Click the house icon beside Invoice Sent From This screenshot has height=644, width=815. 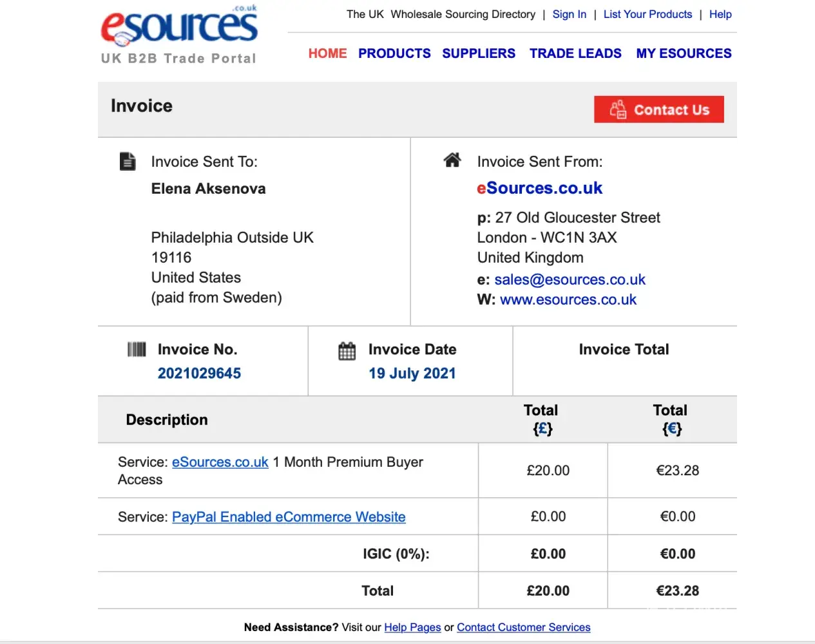(x=452, y=160)
